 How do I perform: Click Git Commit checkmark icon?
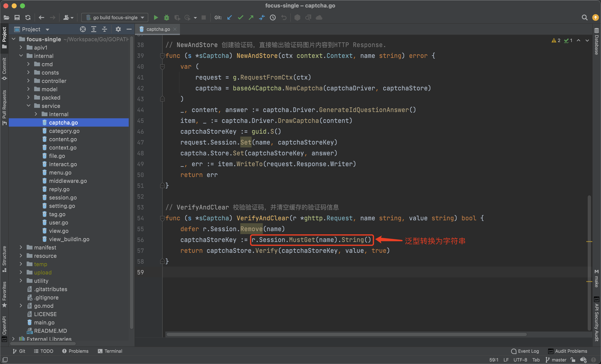click(x=240, y=17)
